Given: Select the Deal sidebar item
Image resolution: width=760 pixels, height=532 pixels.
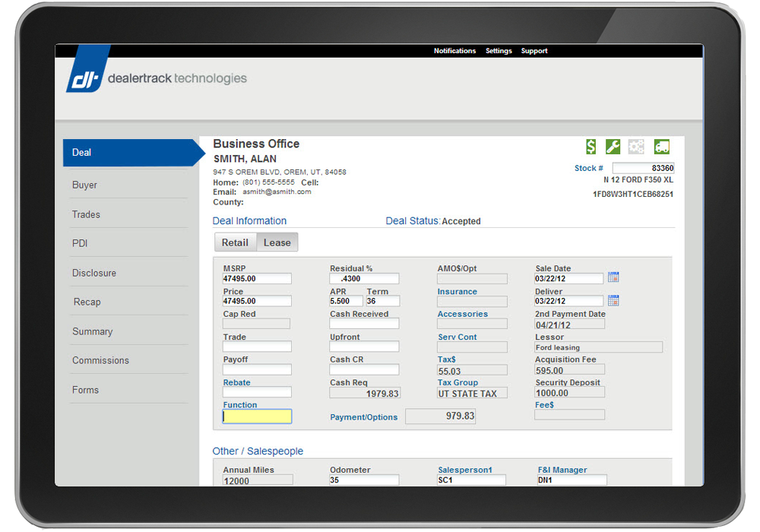Looking at the screenshot, I should coord(133,153).
